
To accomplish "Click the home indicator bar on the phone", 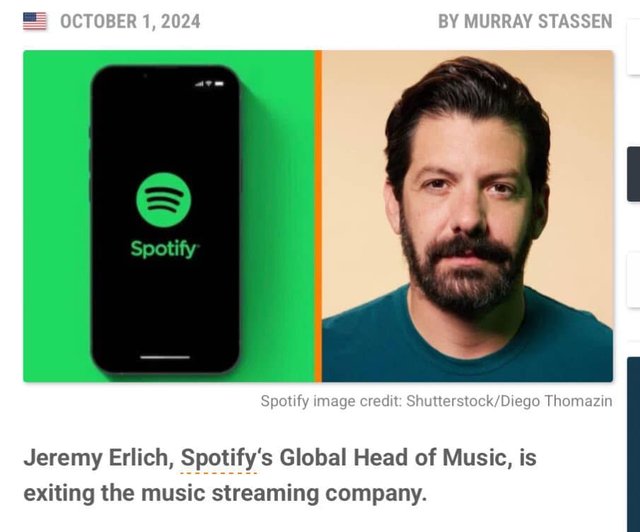I will [x=165, y=357].
